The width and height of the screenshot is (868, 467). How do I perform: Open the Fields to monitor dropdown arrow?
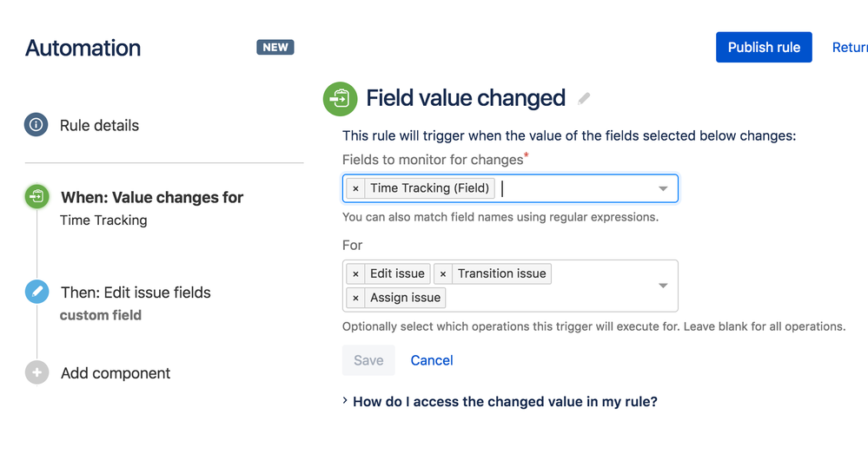[663, 188]
